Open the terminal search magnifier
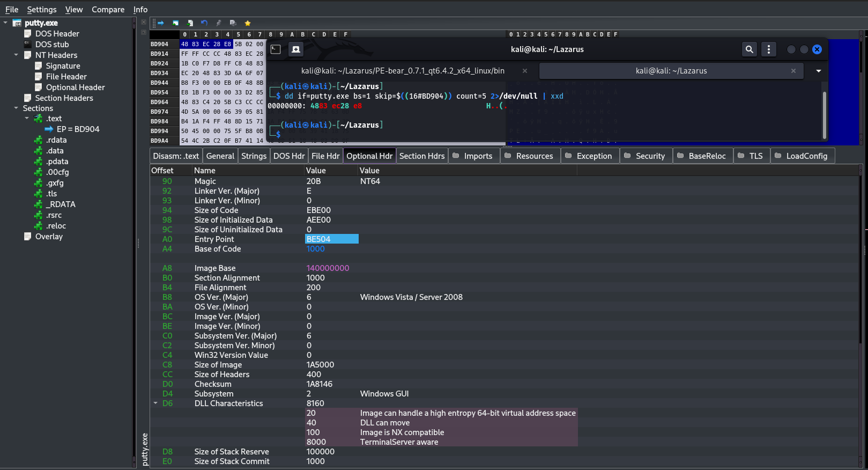The width and height of the screenshot is (868, 470). pyautogui.click(x=749, y=49)
